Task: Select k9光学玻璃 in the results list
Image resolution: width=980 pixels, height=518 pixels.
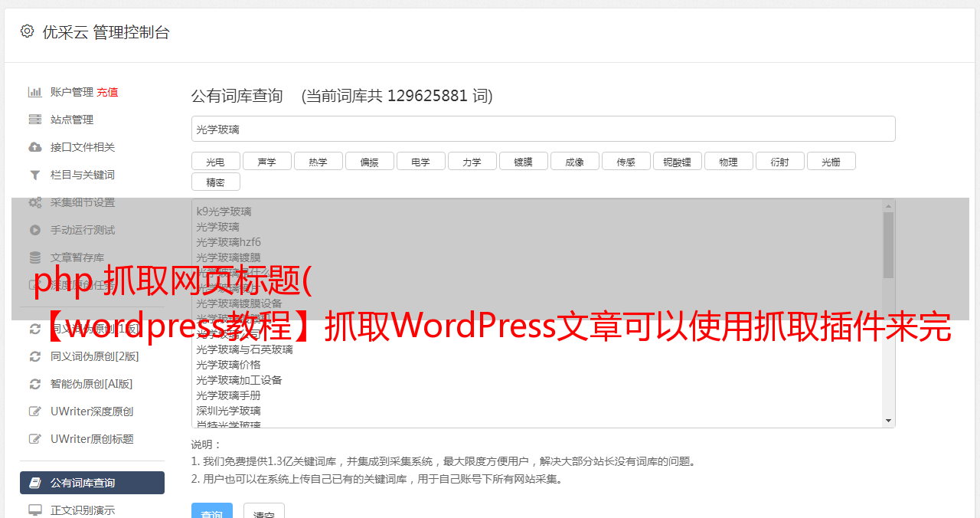Action: [224, 211]
